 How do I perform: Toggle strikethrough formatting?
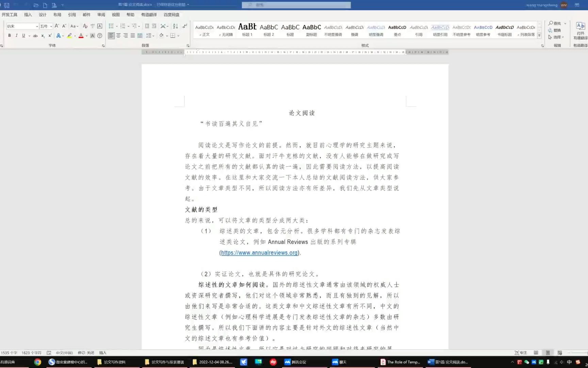point(35,35)
